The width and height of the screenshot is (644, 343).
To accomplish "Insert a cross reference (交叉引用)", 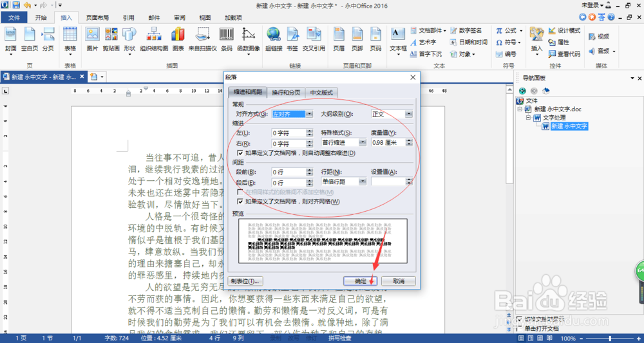I will click(x=314, y=40).
